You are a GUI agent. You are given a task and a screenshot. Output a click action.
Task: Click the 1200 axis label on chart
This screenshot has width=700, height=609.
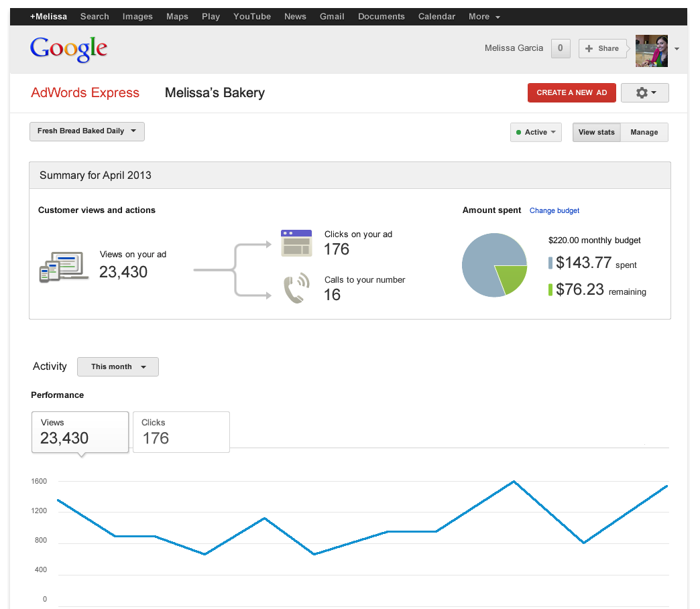point(39,511)
